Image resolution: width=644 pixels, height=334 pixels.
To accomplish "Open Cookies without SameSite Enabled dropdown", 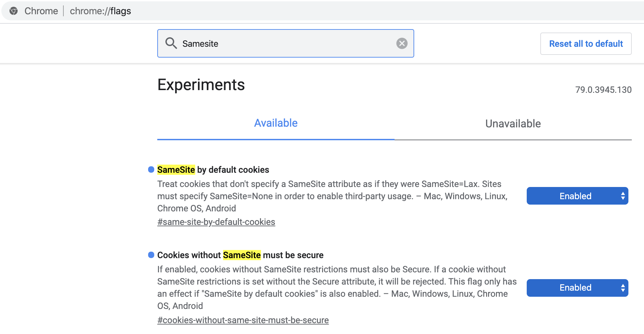I will tap(577, 288).
